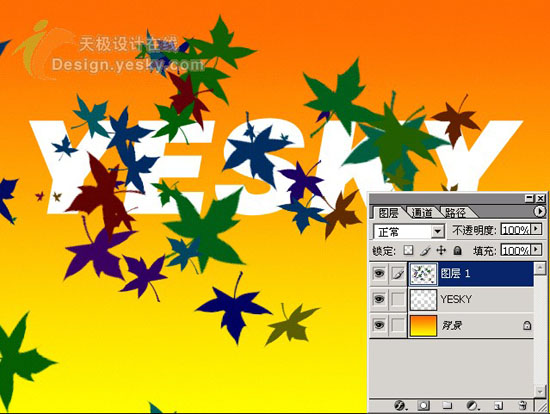
Task: Open the 不透明度 opacity slider arrow
Action: tap(536, 229)
